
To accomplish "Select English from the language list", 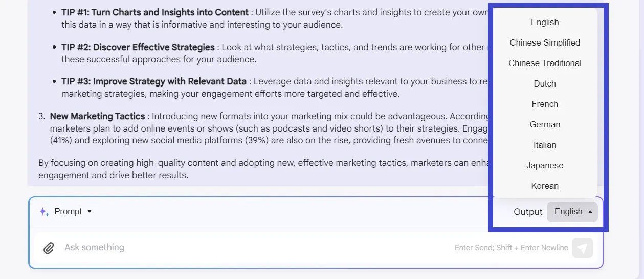I will (x=545, y=22).
